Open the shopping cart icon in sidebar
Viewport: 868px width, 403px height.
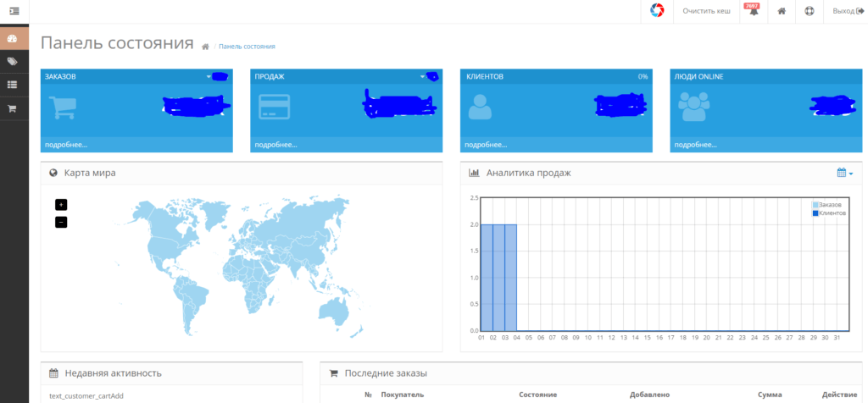[11, 108]
